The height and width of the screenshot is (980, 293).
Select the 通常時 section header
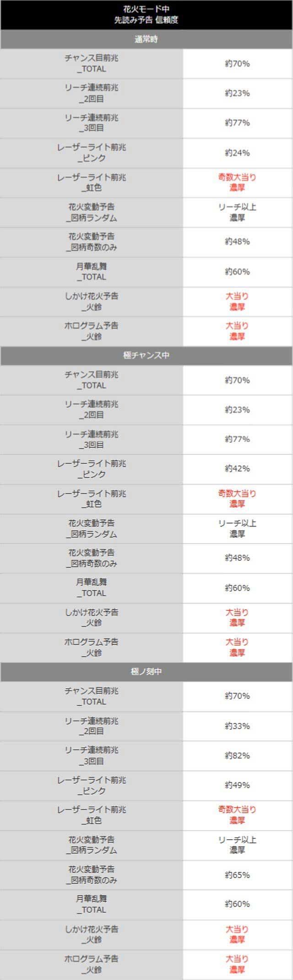click(x=146, y=39)
